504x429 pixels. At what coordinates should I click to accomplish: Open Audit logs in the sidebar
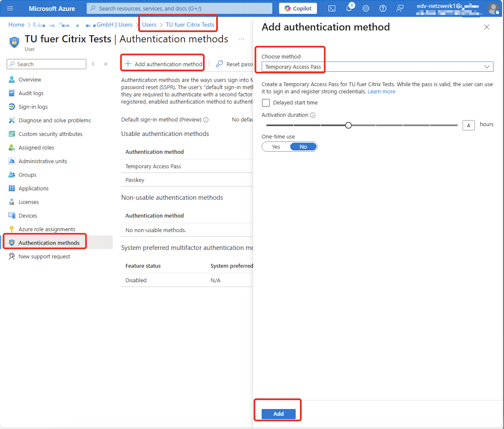pos(31,93)
